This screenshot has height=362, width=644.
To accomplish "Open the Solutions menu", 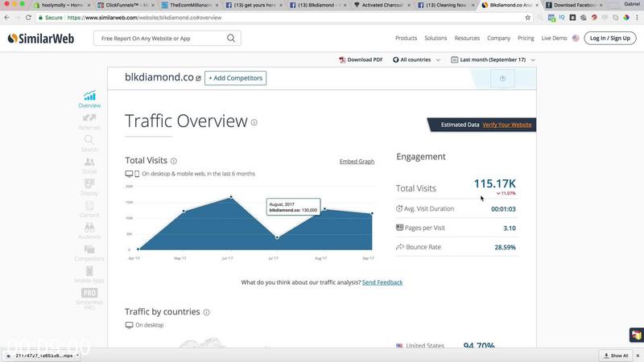I will pyautogui.click(x=436, y=38).
